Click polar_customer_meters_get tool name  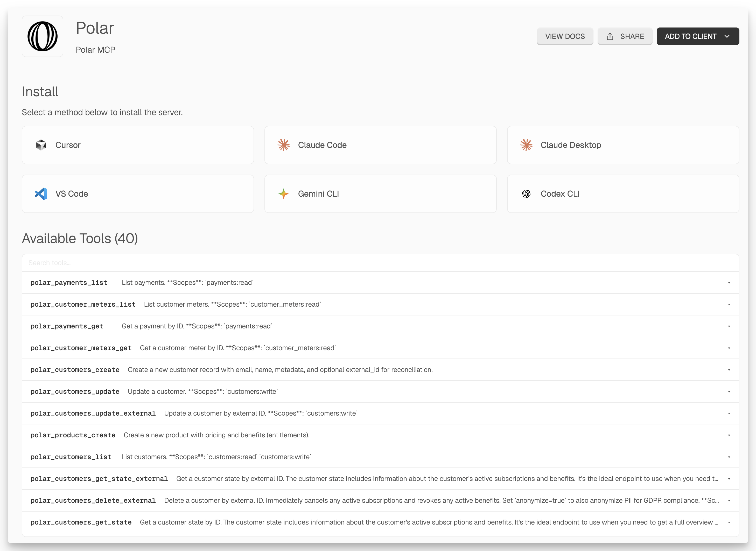point(81,348)
